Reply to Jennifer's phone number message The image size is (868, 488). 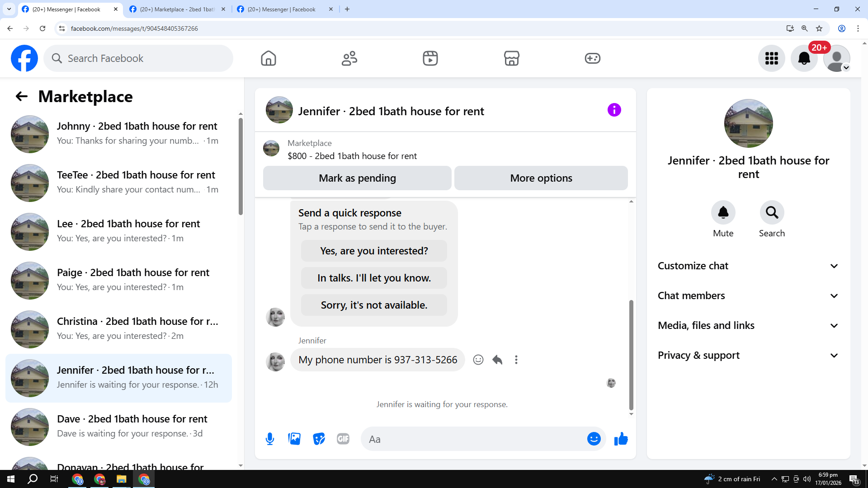tap(497, 360)
